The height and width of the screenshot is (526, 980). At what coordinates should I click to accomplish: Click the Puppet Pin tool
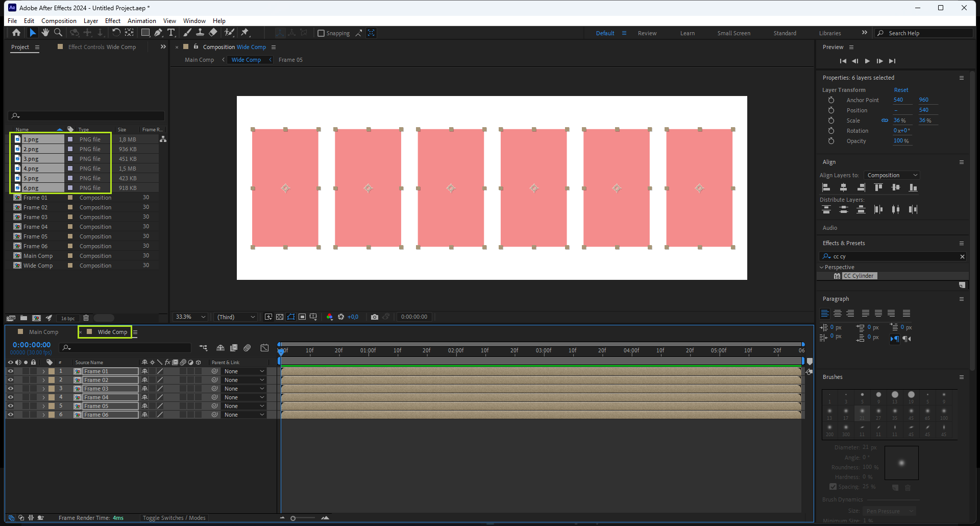(x=245, y=33)
